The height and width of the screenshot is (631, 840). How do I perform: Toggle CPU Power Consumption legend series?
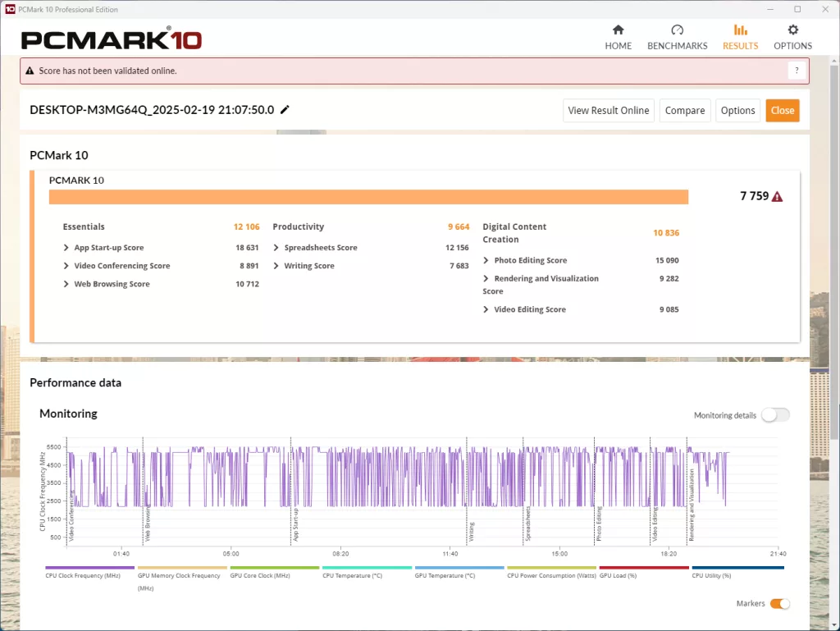pyautogui.click(x=552, y=572)
